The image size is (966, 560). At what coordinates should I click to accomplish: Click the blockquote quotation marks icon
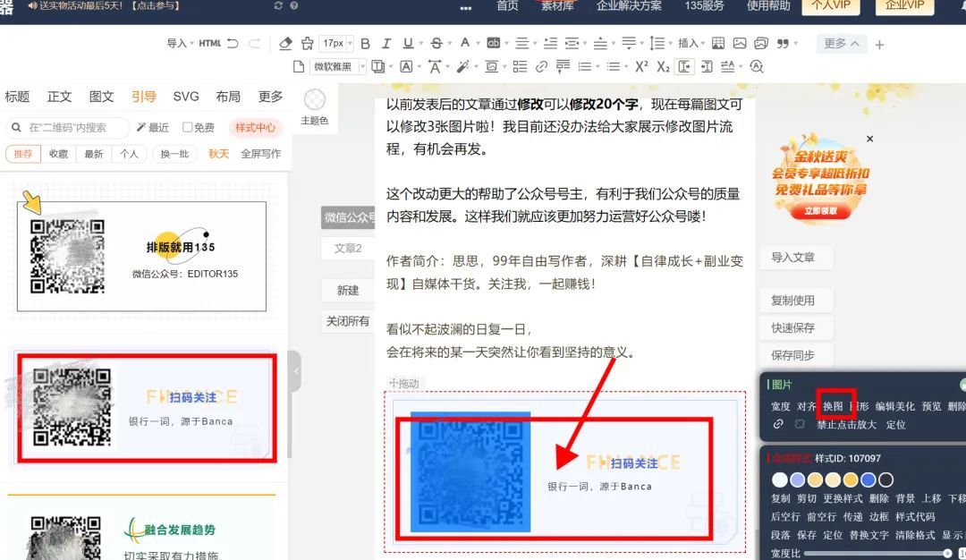coord(783,44)
